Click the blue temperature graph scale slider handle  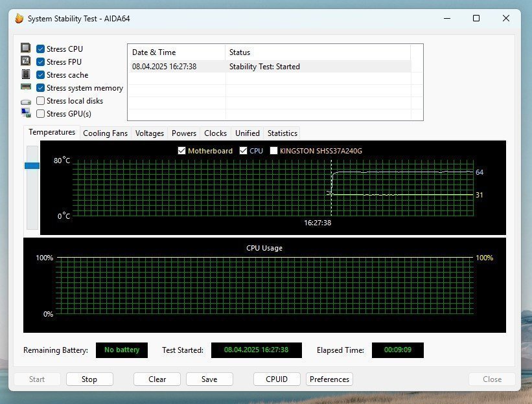pos(32,165)
